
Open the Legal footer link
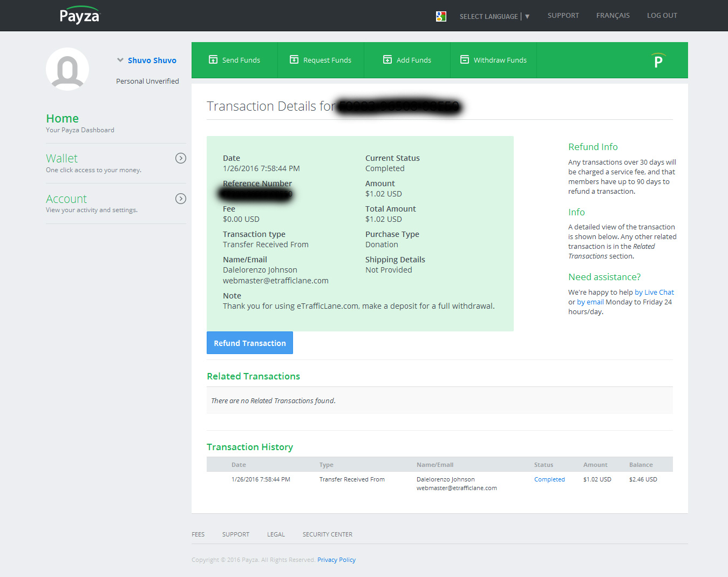[x=276, y=534]
